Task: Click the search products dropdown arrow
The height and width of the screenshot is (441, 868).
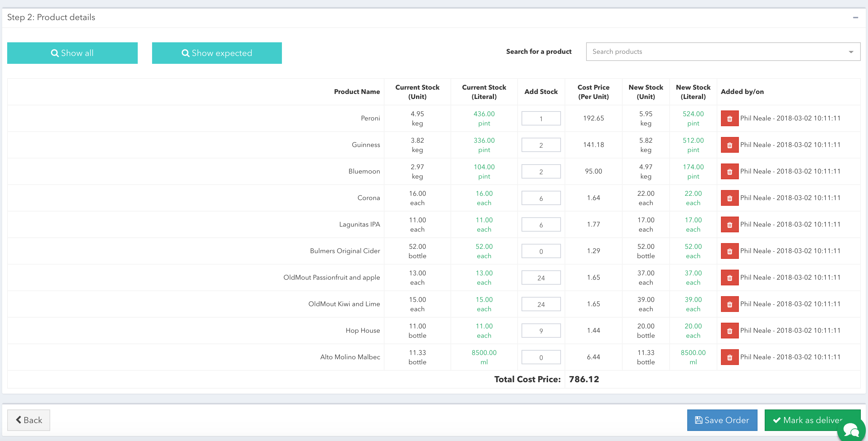Action: click(851, 52)
